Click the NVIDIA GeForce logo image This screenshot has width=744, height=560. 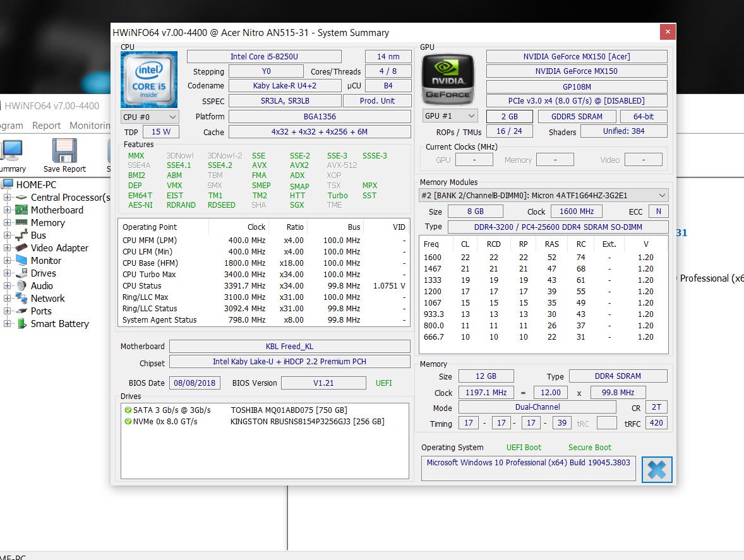[448, 80]
